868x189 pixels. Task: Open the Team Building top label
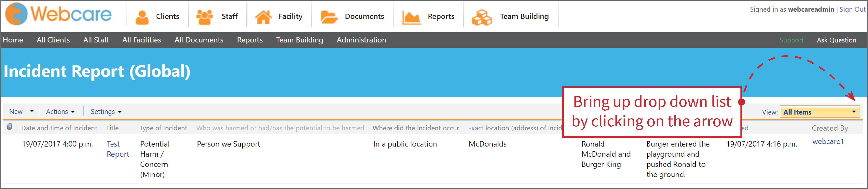(x=524, y=17)
